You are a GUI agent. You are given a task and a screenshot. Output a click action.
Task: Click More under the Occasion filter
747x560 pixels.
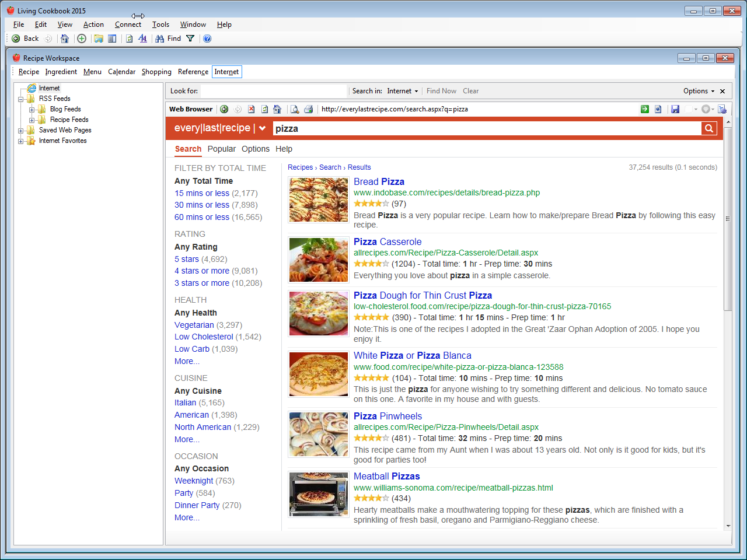click(x=187, y=517)
